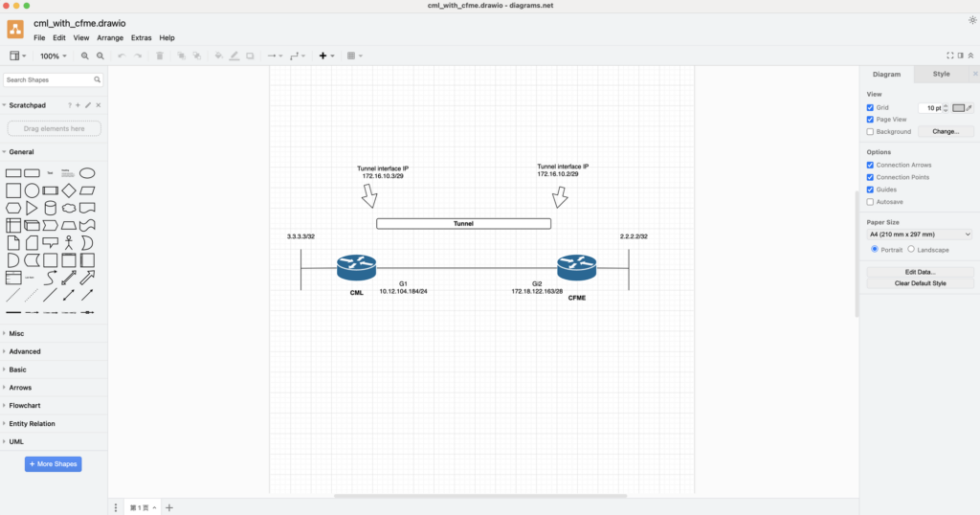
Task: Click the delete trash icon
Action: (160, 56)
